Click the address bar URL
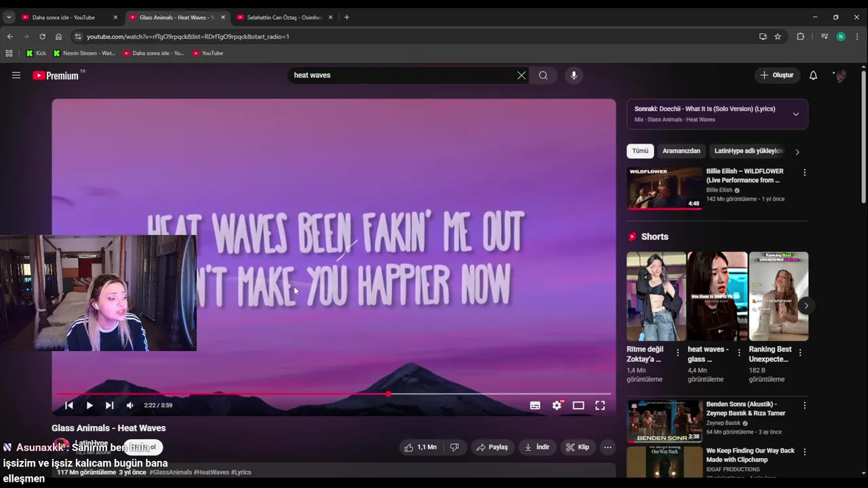Screen dimensions: 868x488 click(188, 37)
